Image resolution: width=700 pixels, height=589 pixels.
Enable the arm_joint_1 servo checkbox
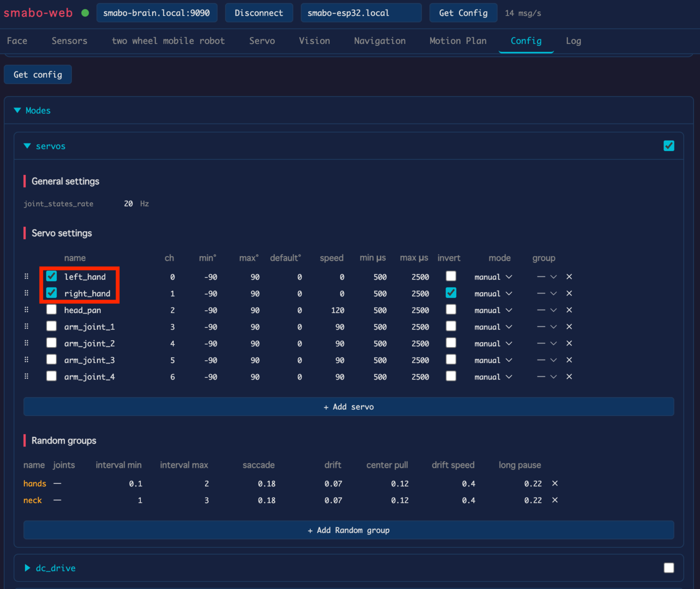click(x=51, y=326)
